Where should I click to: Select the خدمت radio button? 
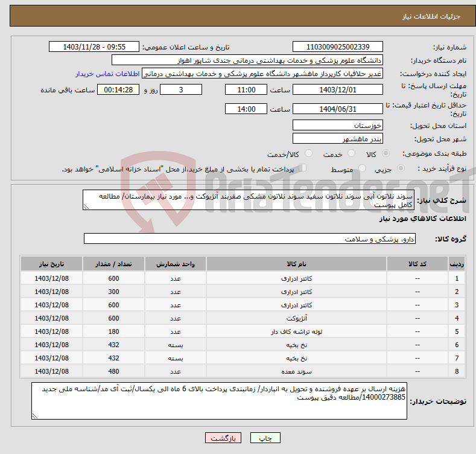tap(351, 153)
